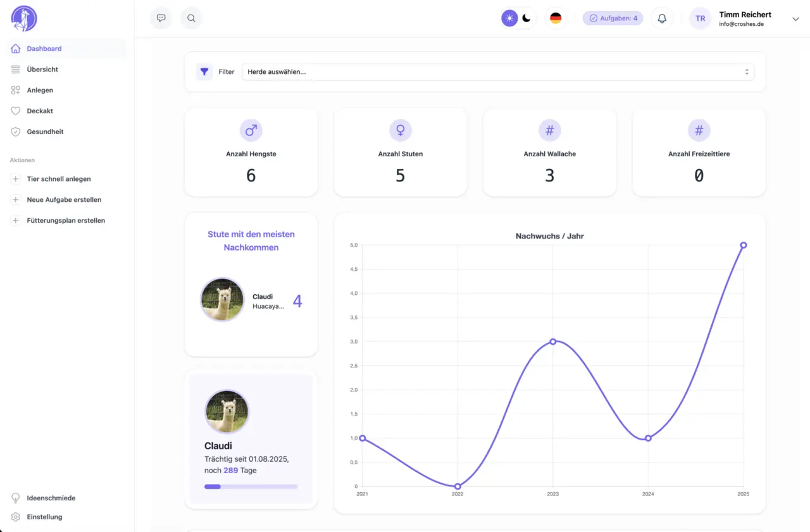Open the Aufgaben: 4 badge

point(613,18)
